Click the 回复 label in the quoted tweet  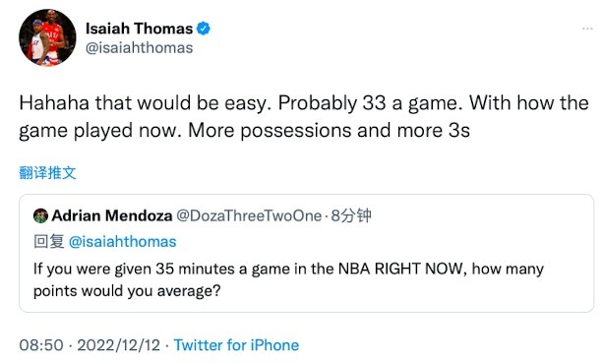coord(49,242)
